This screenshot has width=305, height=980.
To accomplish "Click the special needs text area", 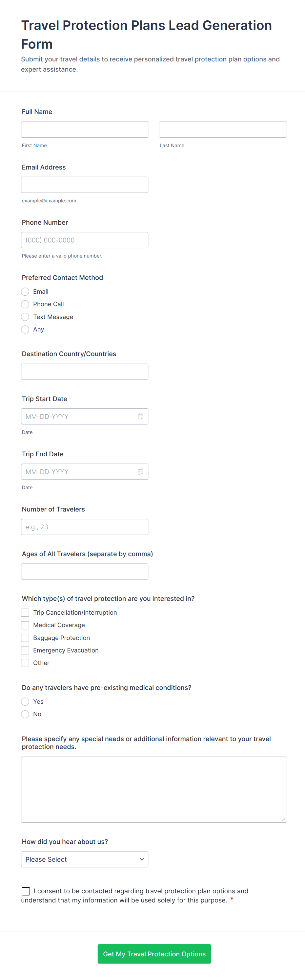I will pyautogui.click(x=154, y=789).
